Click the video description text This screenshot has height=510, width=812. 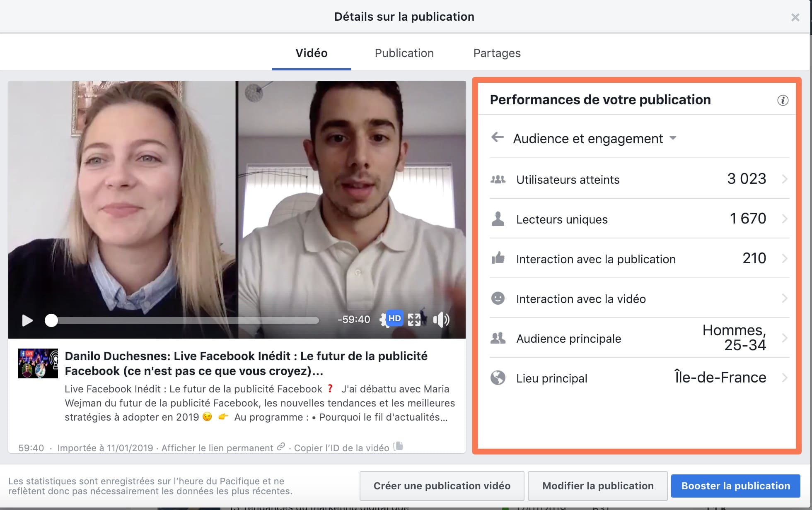[260, 403]
